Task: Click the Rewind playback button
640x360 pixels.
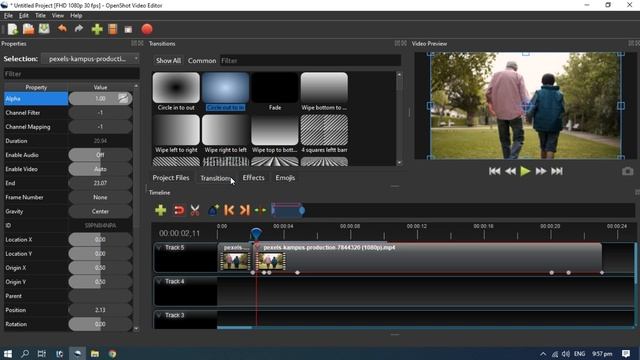Action: tap(510, 171)
